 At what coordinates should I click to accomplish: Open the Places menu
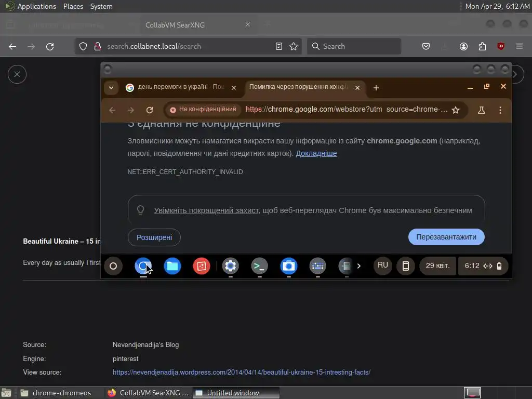[73, 6]
